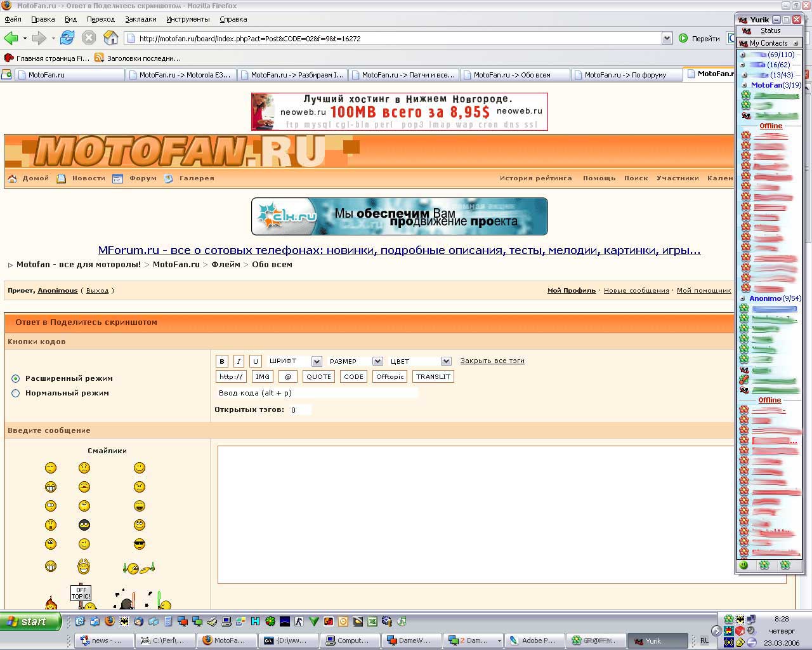This screenshot has height=650, width=812.
Task: Click the Новости notepad icon
Action: (x=62, y=178)
